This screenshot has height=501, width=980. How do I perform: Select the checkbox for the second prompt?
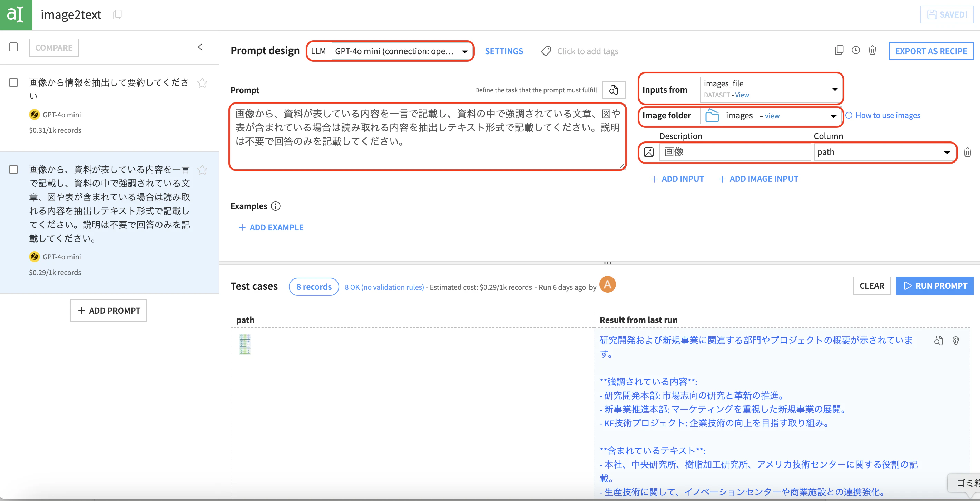click(13, 169)
